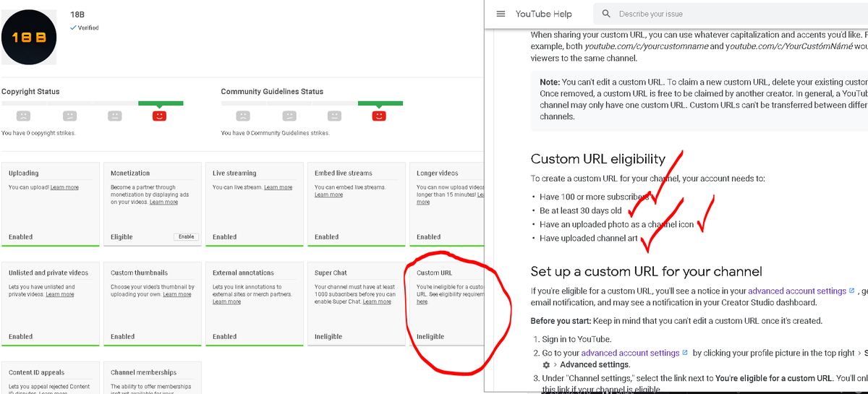This screenshot has width=868, height=394.
Task: Click the 'Unlisted and private videos' card title
Action: [x=48, y=273]
